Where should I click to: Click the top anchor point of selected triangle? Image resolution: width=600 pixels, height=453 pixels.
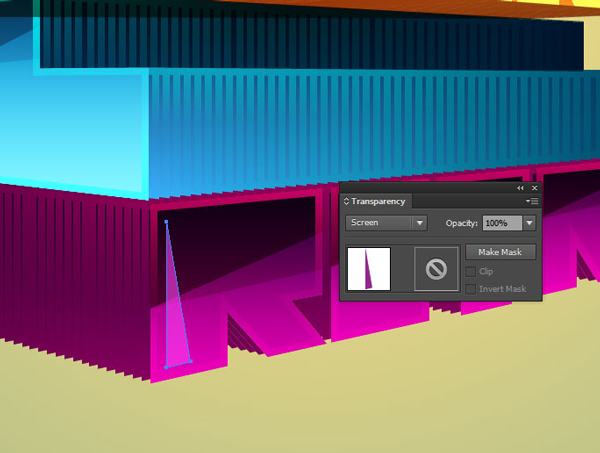(x=166, y=222)
